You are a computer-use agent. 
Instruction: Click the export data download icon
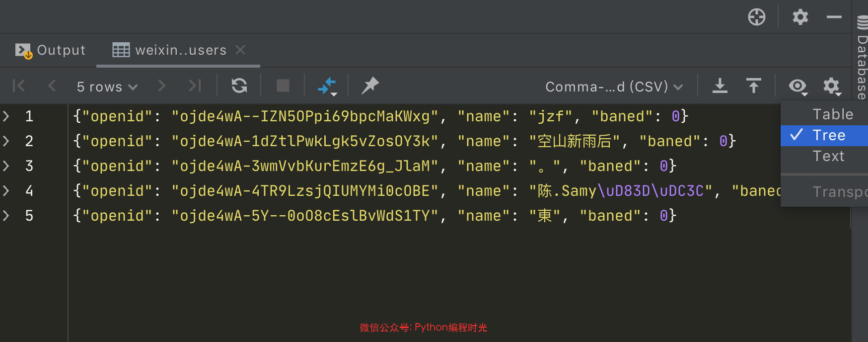[720, 86]
